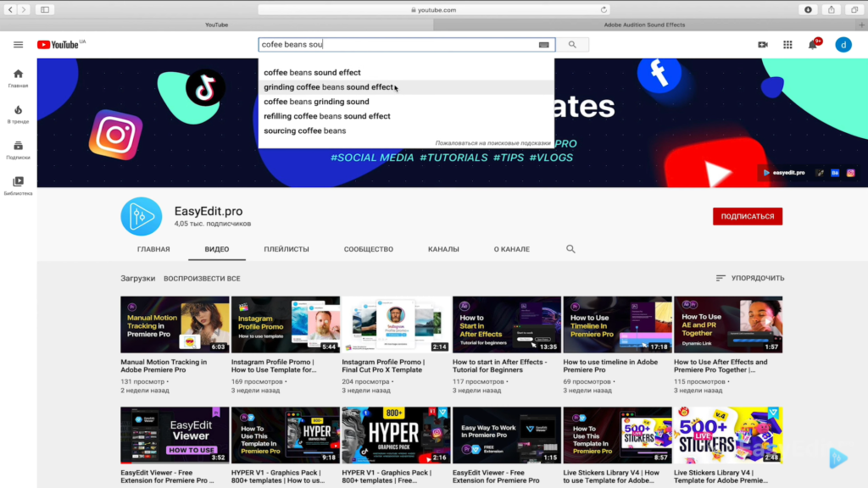Open the Easy Way To Work 1:15 thumbnail

(x=507, y=435)
